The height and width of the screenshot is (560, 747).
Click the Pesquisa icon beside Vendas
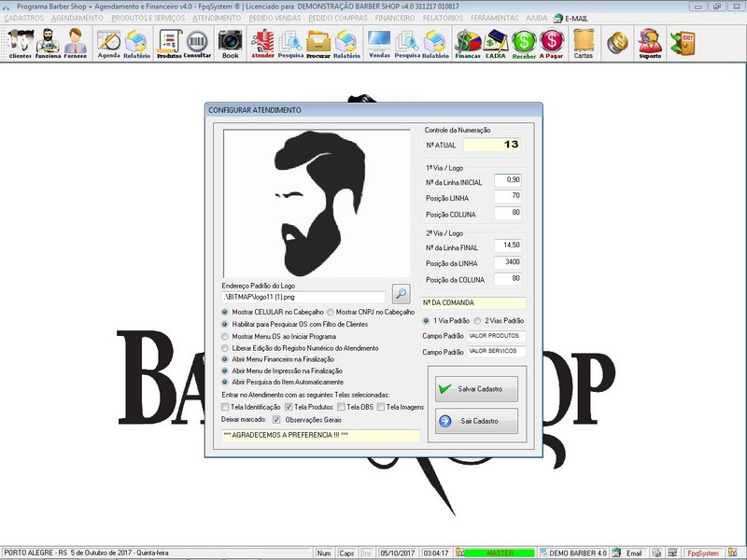[407, 43]
